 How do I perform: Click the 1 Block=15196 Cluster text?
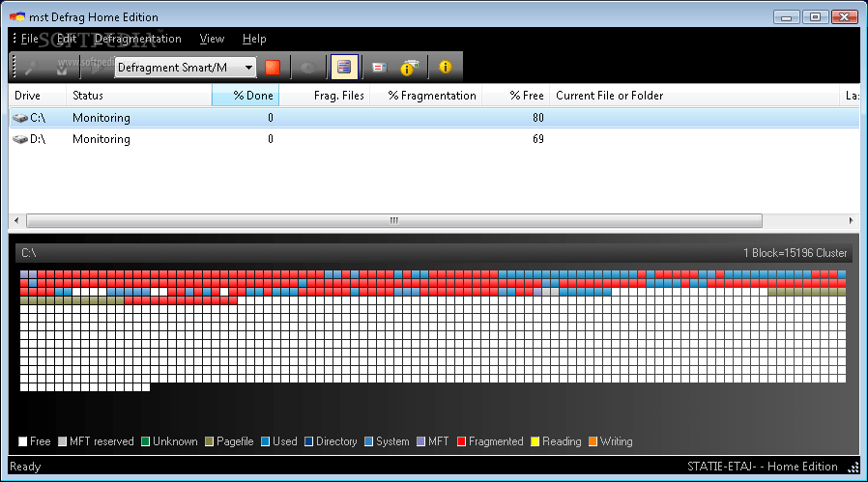tap(795, 253)
